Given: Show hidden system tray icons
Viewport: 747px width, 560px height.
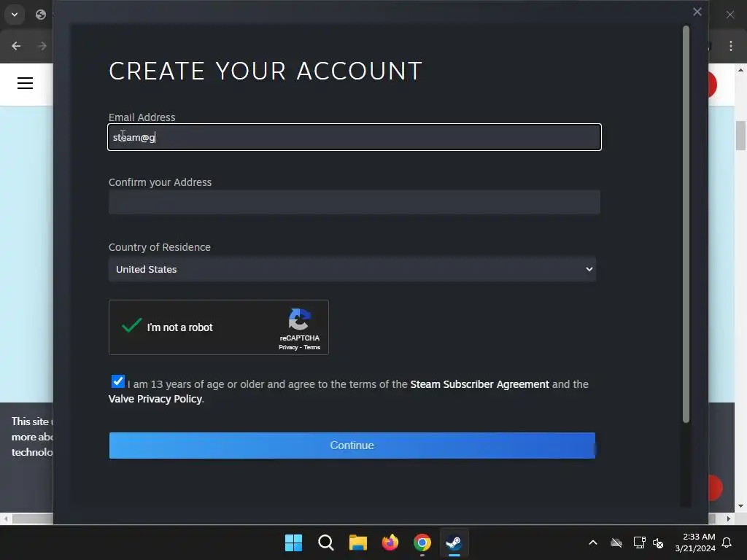Looking at the screenshot, I should pyautogui.click(x=593, y=542).
